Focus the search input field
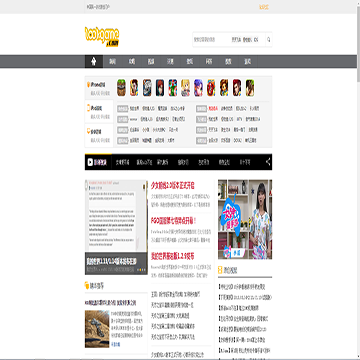Screen dimensions: 360x360 [x=211, y=40]
